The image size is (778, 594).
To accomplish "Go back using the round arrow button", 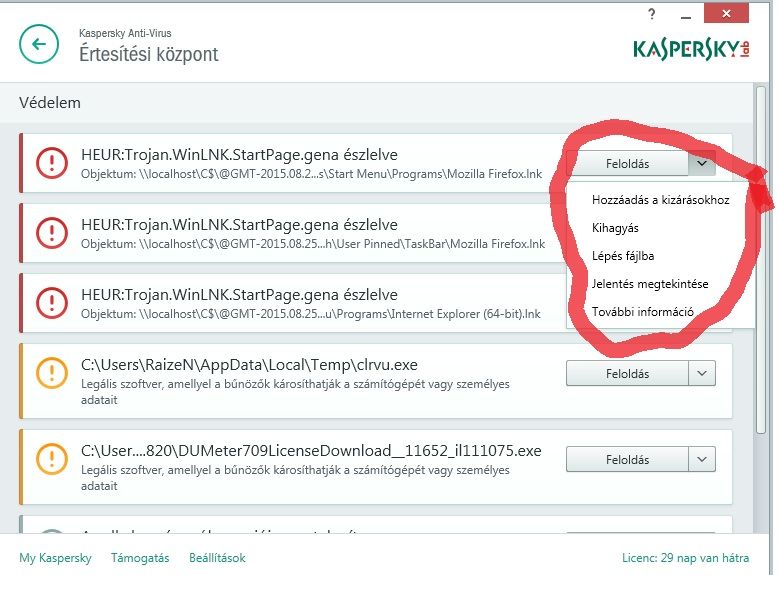I will [39, 44].
